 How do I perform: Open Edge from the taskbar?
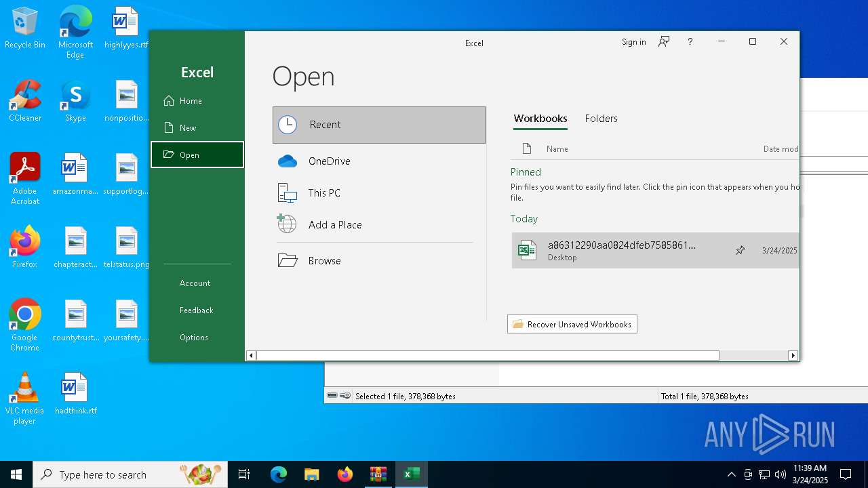pos(278,474)
